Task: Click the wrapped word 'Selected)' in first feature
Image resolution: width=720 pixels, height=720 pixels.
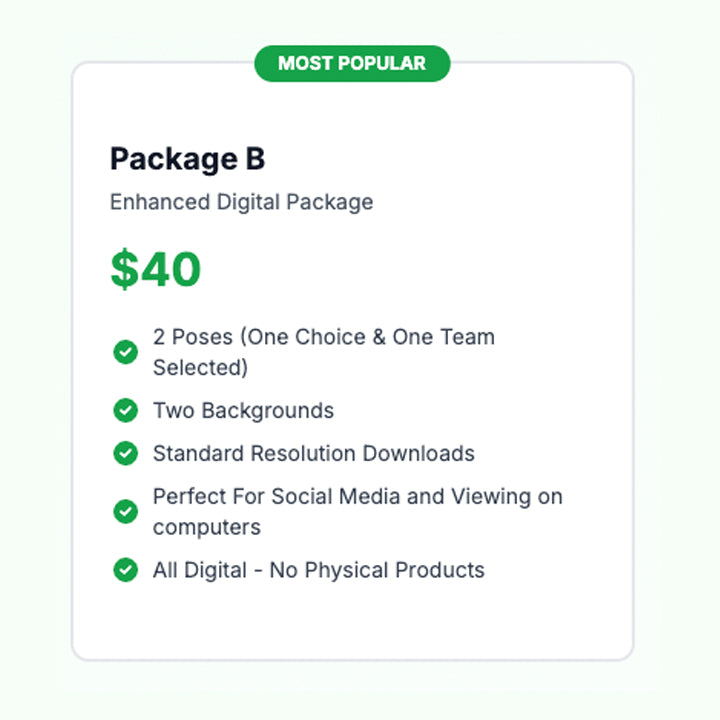Action: (x=200, y=367)
